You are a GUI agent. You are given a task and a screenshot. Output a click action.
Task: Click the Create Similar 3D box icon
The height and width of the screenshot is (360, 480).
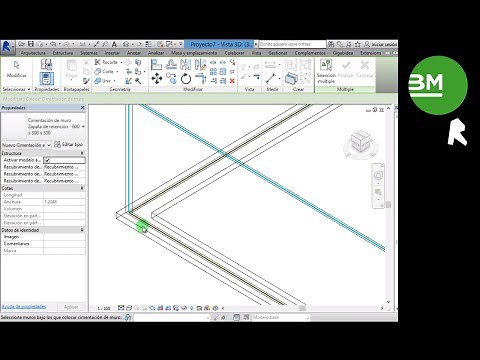coord(291,79)
